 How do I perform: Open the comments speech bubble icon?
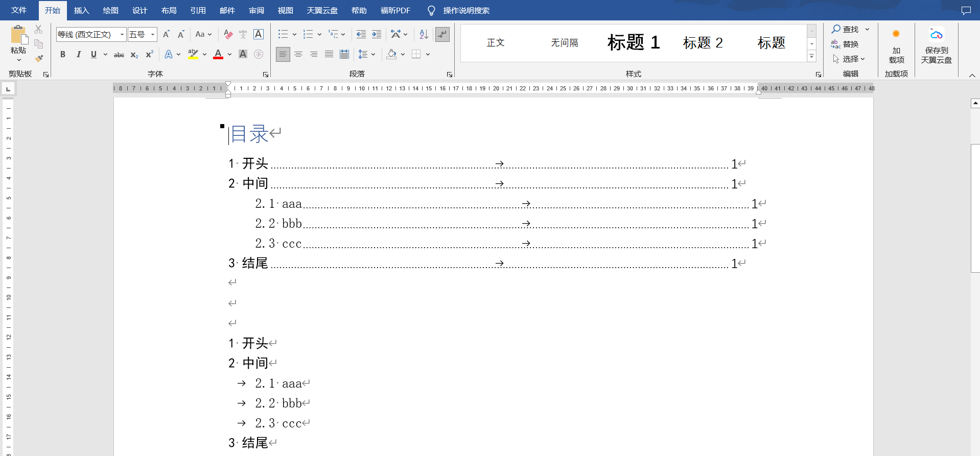pyautogui.click(x=966, y=10)
